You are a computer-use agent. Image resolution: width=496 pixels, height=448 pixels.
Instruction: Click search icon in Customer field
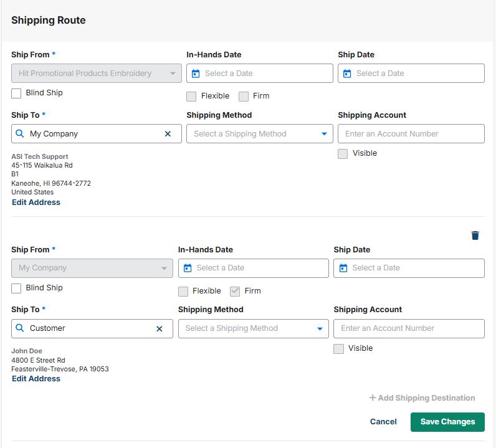(x=19, y=328)
